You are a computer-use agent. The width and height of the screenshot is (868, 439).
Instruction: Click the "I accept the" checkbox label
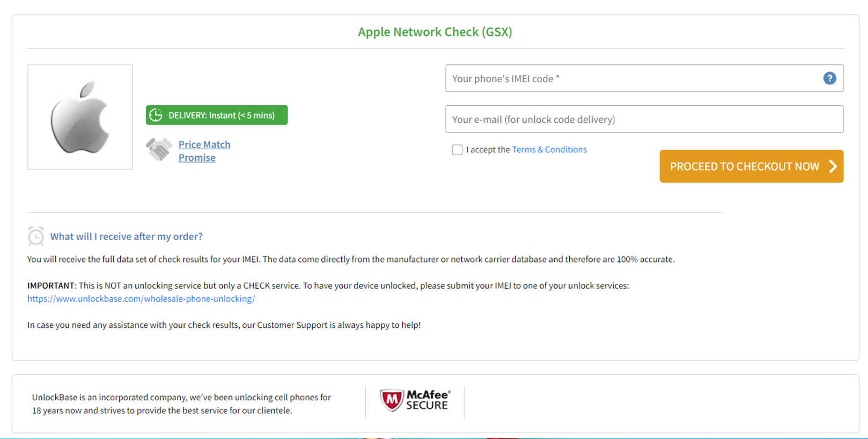(x=488, y=150)
